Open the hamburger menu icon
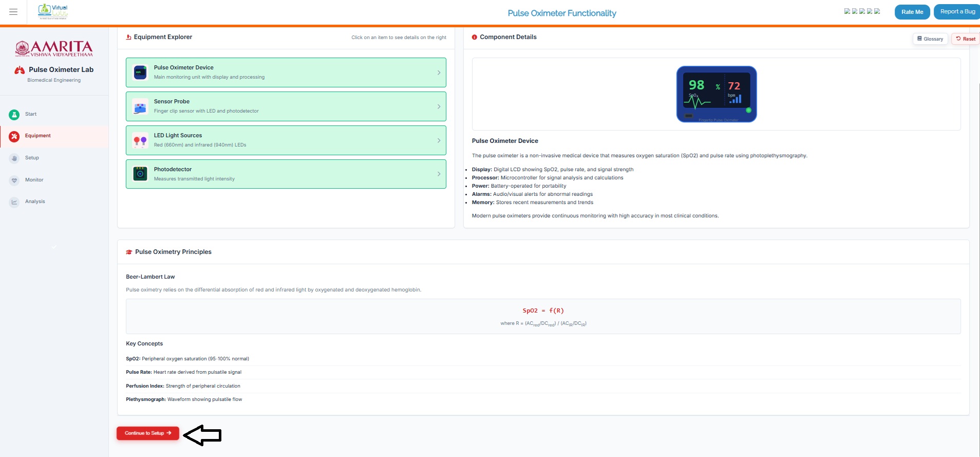 [x=13, y=12]
